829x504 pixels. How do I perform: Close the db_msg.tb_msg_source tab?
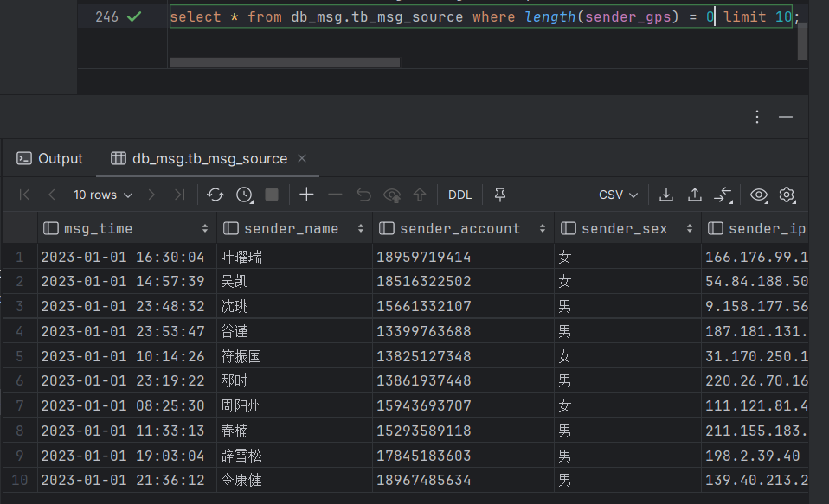click(x=302, y=158)
